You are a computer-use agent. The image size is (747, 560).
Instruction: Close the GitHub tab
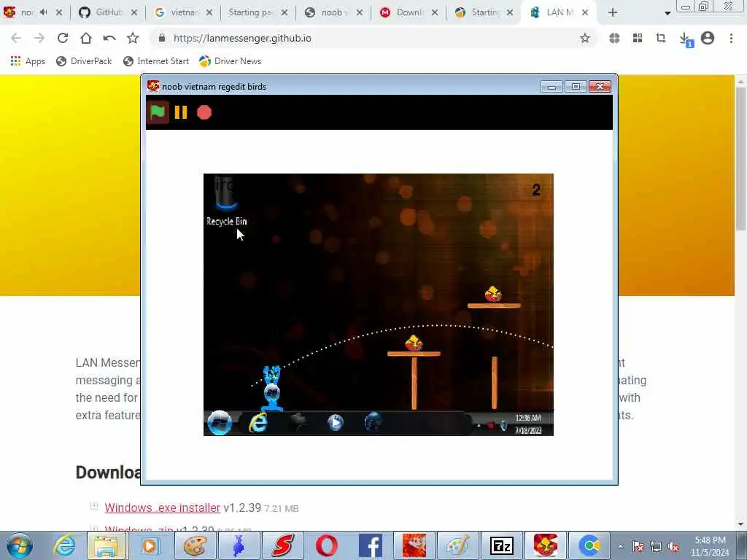tap(134, 12)
